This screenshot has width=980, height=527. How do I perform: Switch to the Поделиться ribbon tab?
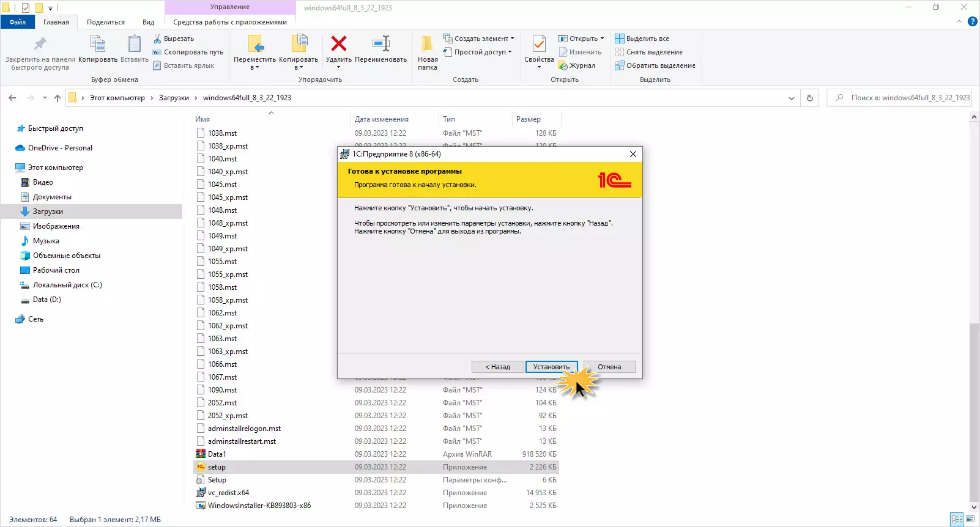[x=106, y=22]
